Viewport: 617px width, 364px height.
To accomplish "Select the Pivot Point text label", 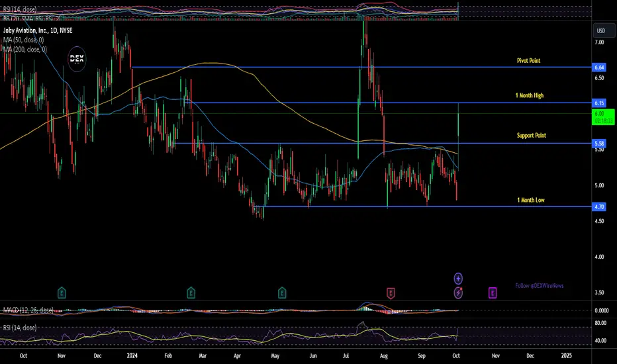I will point(528,61).
